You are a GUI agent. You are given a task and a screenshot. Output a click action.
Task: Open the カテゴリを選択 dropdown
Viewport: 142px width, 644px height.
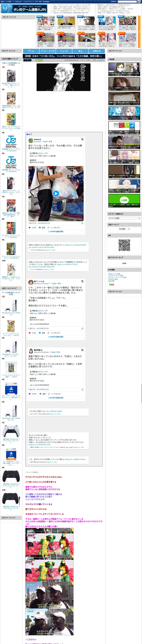(124, 218)
